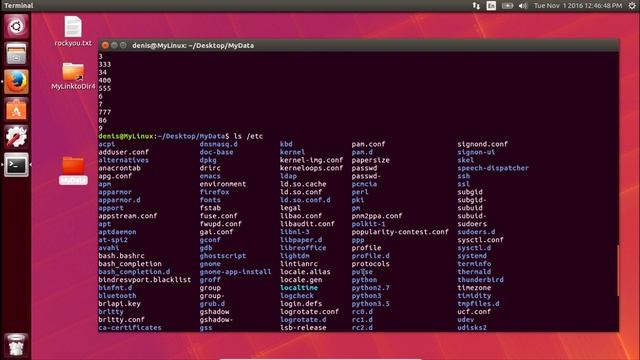The height and width of the screenshot is (360, 640).
Task: Click 'denis@MyLinux' prompt text
Action: [x=126, y=136]
